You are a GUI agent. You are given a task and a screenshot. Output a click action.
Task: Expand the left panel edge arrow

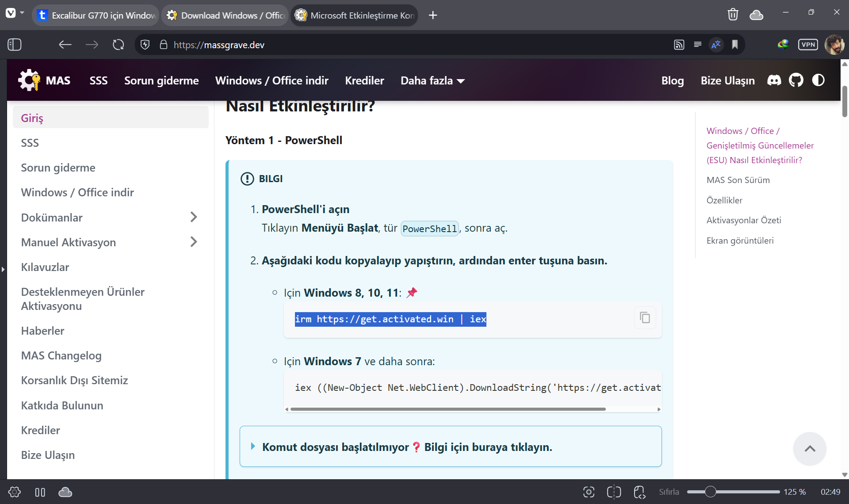[x=3, y=269]
